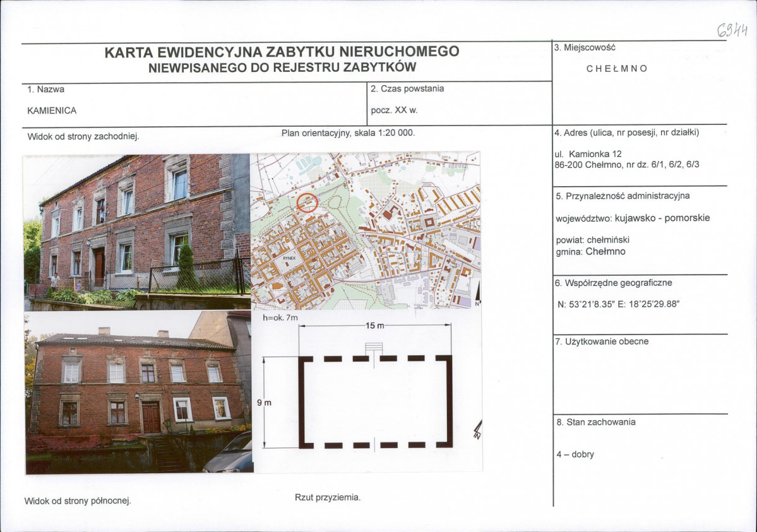
Task: Click the north arrow beside the floor plan
Action: 478,430
